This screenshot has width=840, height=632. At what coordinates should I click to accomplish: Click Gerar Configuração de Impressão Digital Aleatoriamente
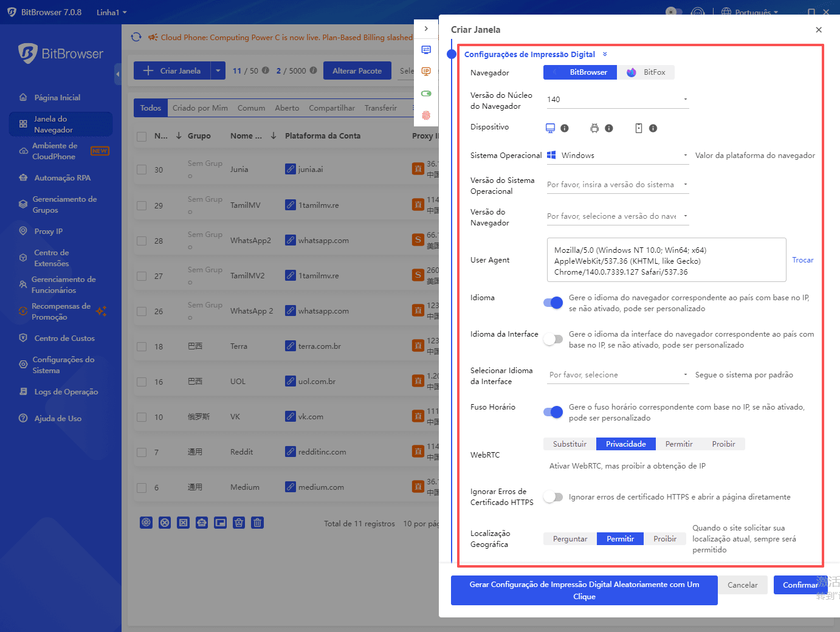click(x=584, y=590)
